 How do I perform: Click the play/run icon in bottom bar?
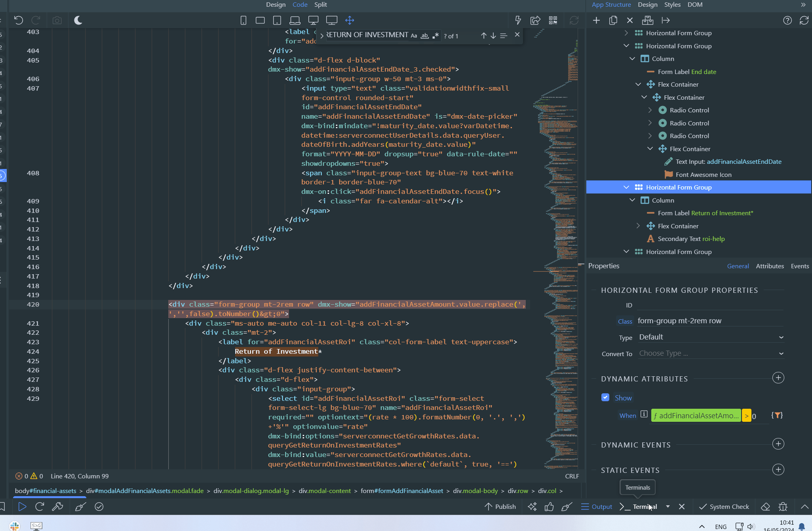tap(22, 506)
